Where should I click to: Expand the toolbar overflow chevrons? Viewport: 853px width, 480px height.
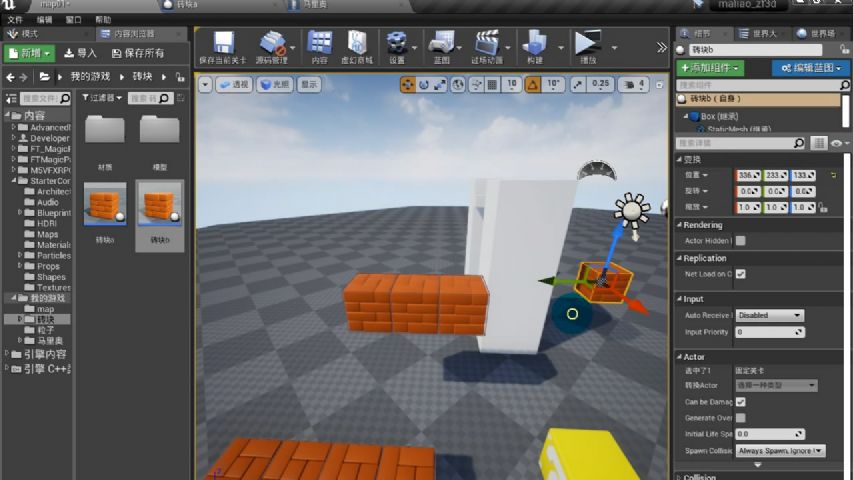[x=662, y=48]
